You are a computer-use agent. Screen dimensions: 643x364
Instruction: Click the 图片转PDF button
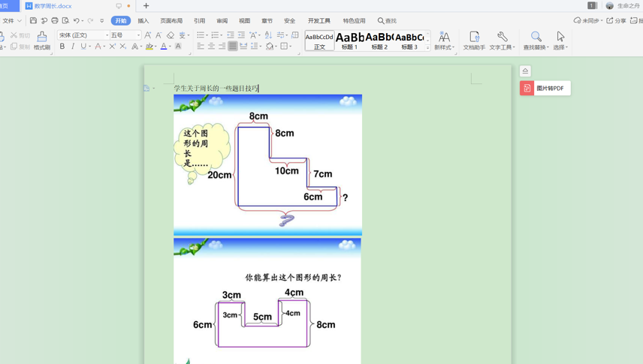[x=545, y=88]
